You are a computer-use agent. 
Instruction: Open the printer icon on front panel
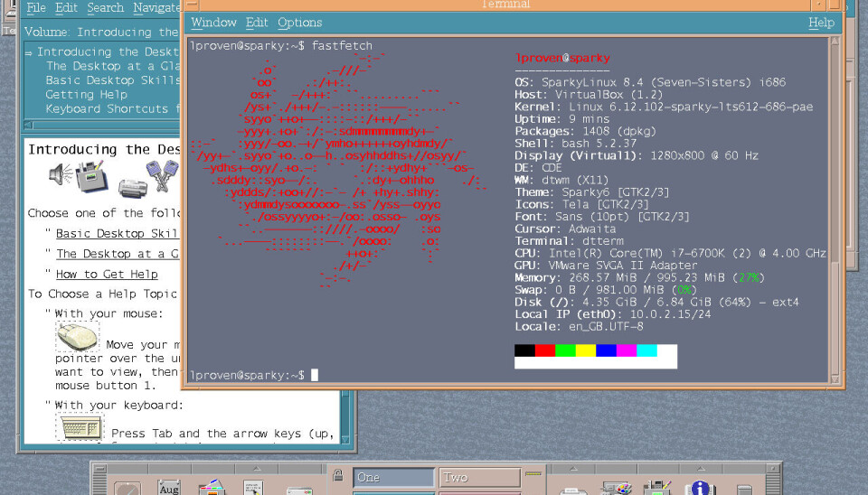click(573, 491)
